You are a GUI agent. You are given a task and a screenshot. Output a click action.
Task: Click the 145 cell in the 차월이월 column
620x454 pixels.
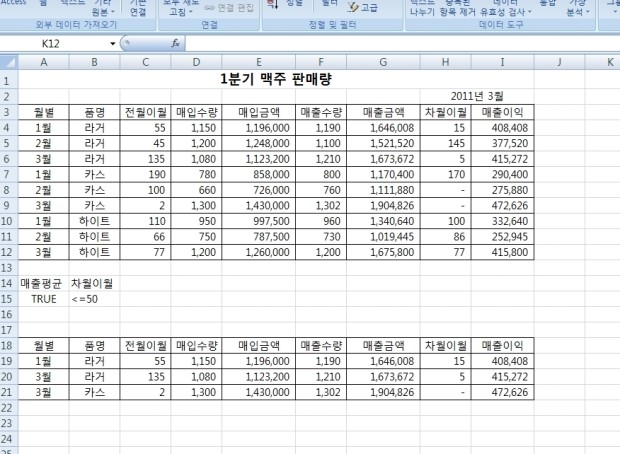446,143
